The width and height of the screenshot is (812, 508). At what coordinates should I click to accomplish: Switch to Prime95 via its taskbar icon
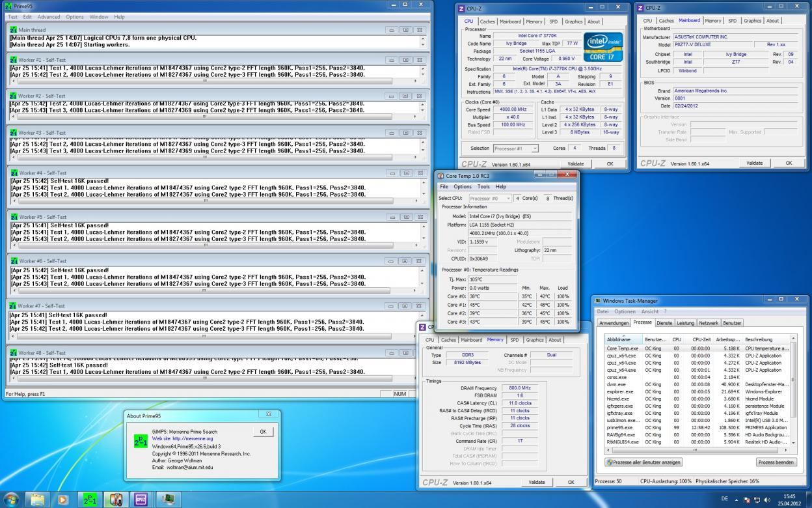click(x=90, y=500)
